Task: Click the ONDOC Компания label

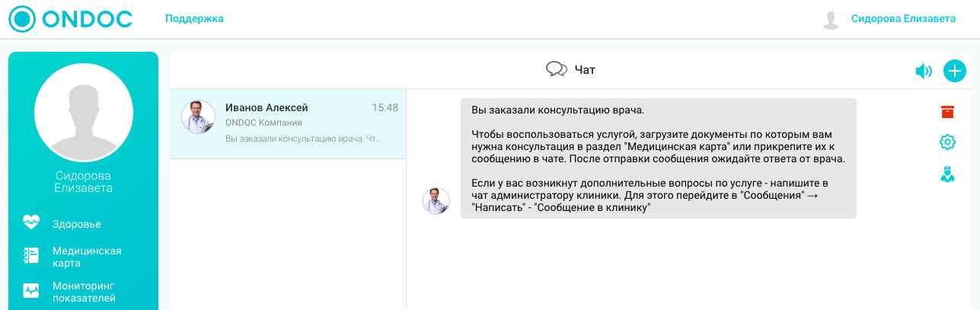Action: tap(264, 123)
